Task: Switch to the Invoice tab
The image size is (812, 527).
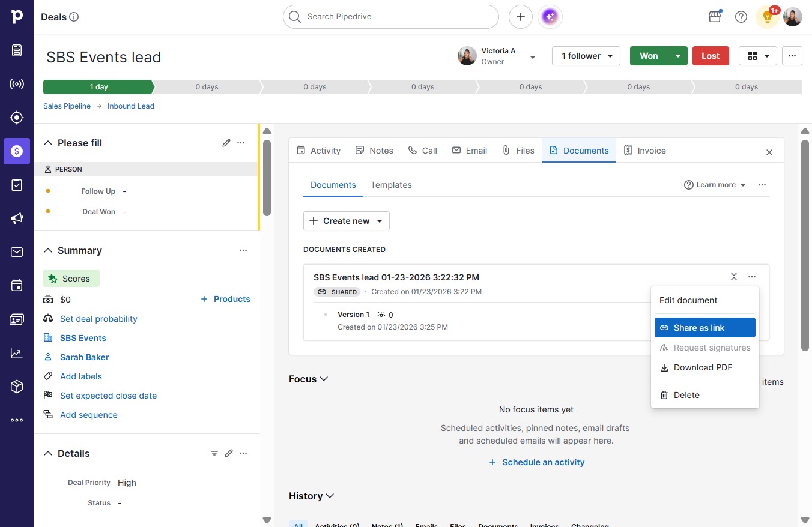Action: click(x=645, y=151)
